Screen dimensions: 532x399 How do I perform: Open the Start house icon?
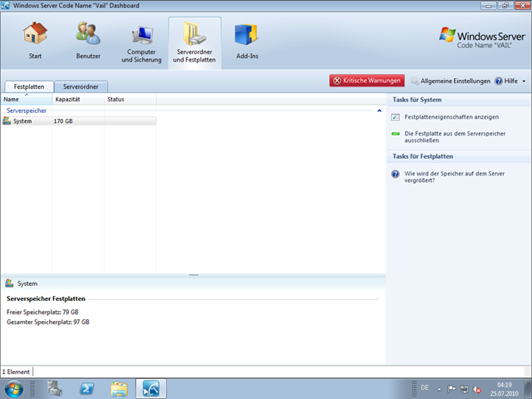[35, 33]
